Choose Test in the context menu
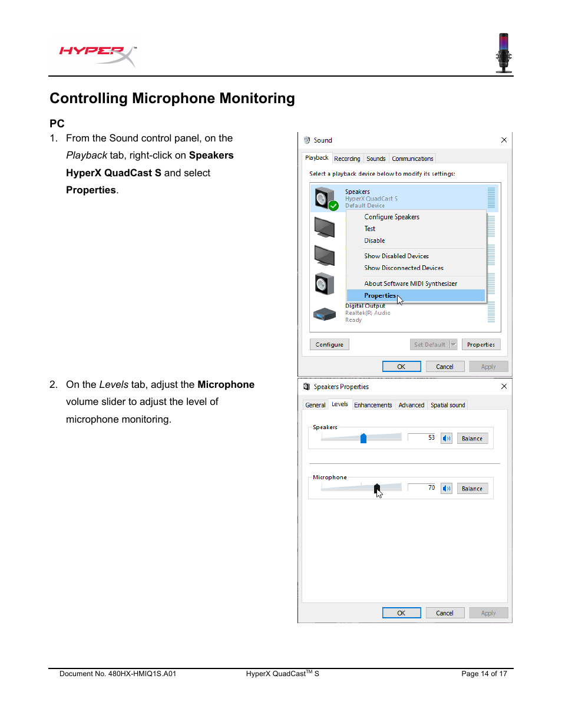 416,229
